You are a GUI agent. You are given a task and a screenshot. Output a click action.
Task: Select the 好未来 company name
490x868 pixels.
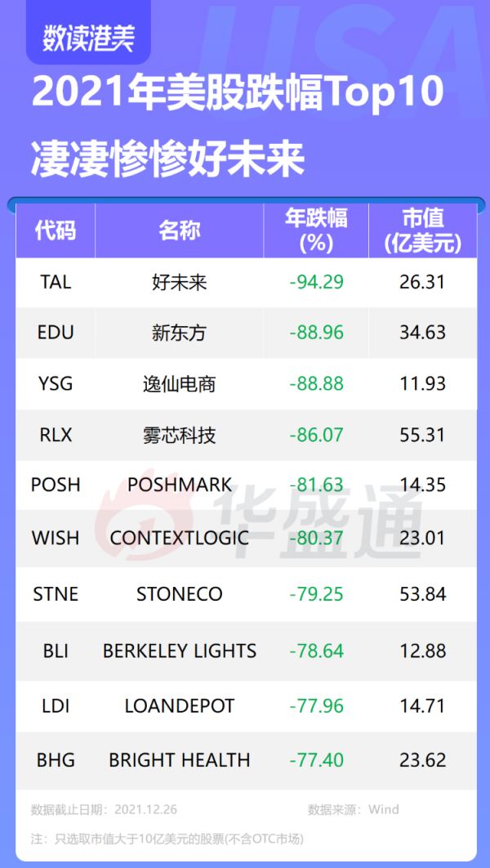(x=179, y=283)
